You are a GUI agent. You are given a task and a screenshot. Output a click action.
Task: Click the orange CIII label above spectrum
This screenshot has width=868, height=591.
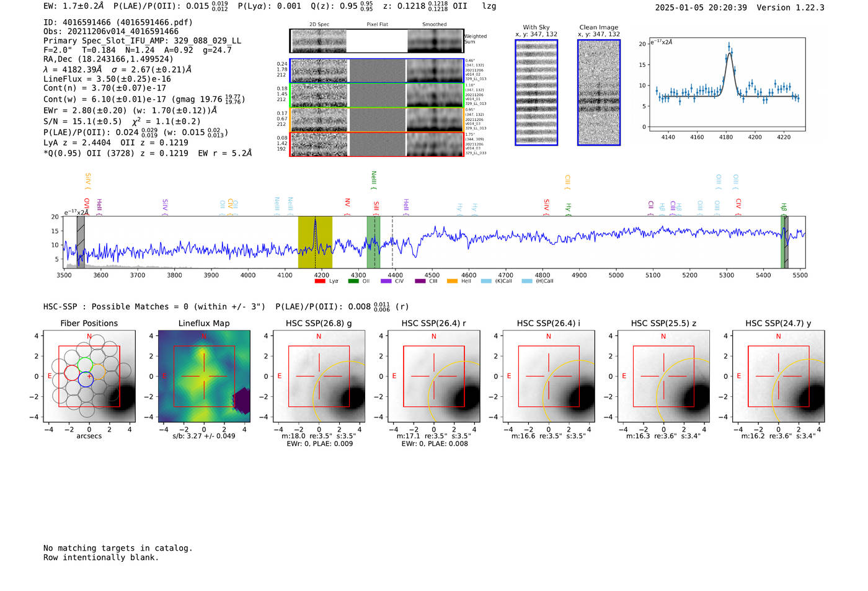point(567,181)
